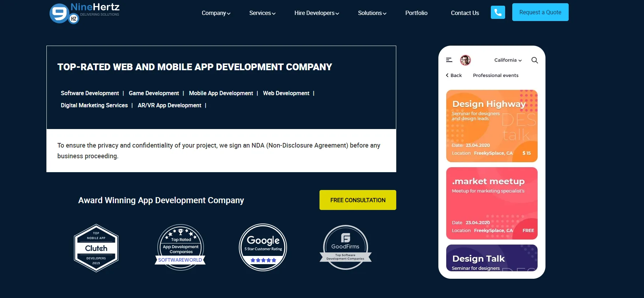Expand the Solutions dropdown menu
Screen dimensions: 644x298
(372, 13)
